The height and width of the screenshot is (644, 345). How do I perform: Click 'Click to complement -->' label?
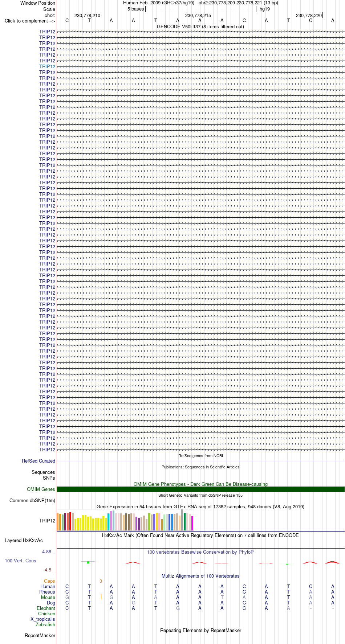click(30, 21)
